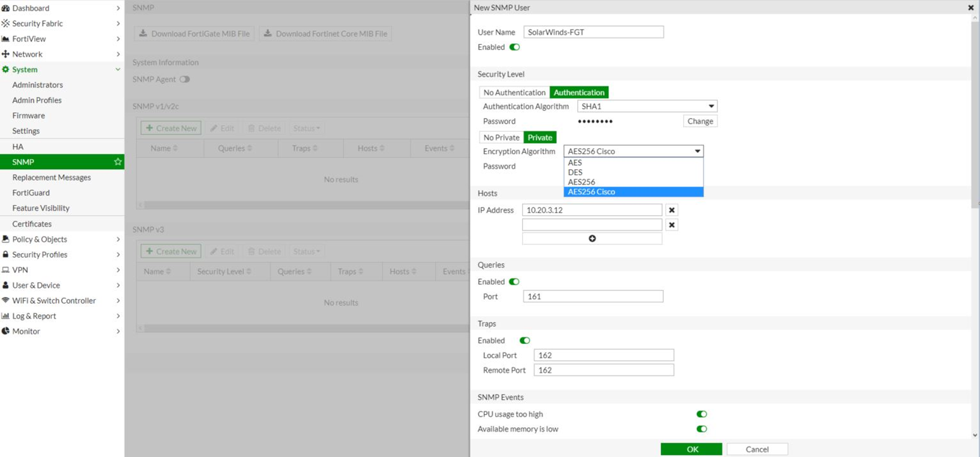This screenshot has height=457, width=980.
Task: Toggle the SNMP user Enabled switch
Action: [x=515, y=47]
